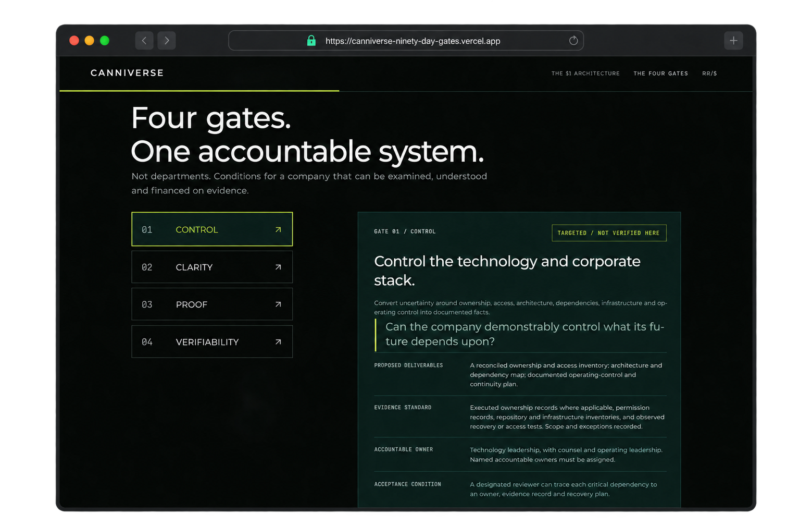
Task: Click the text 'Named accountable owners must be assigned.'
Action: (x=542, y=460)
